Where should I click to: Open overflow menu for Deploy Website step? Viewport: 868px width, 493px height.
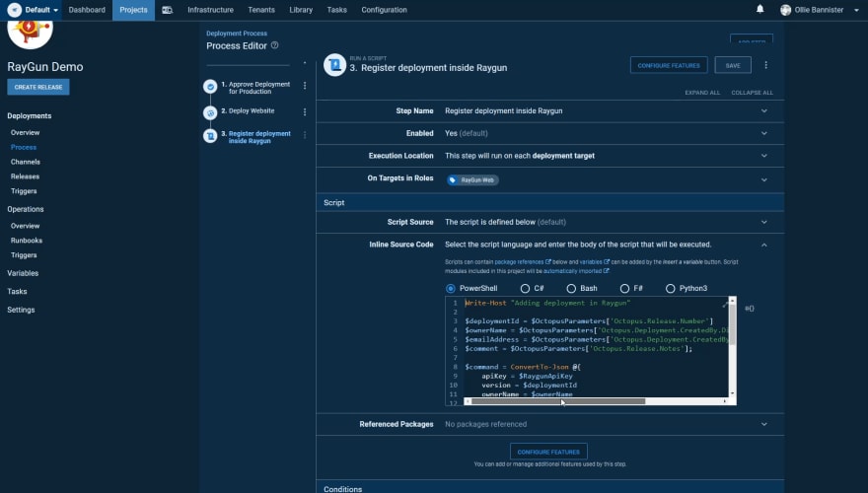305,112
